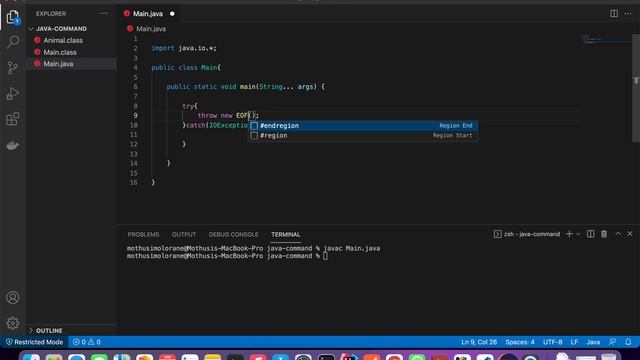Viewport: 640px width, 360px height.
Task: Create a new terminal with plus icon
Action: click(569, 234)
